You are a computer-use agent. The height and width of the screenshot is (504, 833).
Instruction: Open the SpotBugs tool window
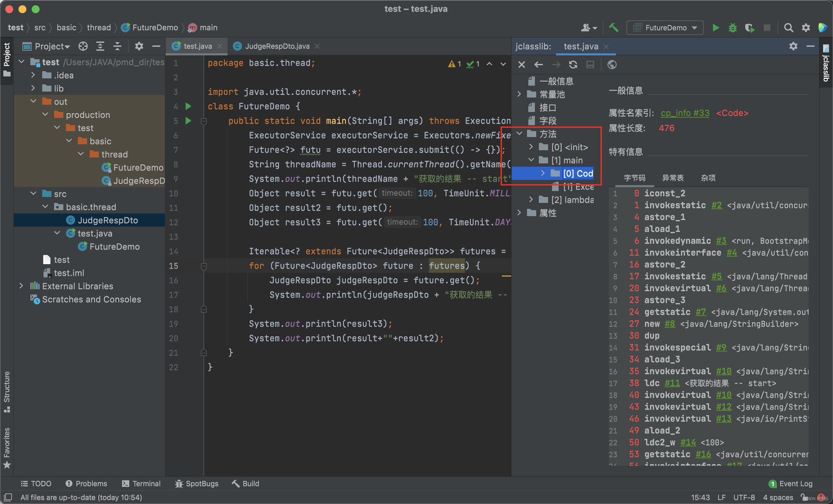pyautogui.click(x=197, y=483)
